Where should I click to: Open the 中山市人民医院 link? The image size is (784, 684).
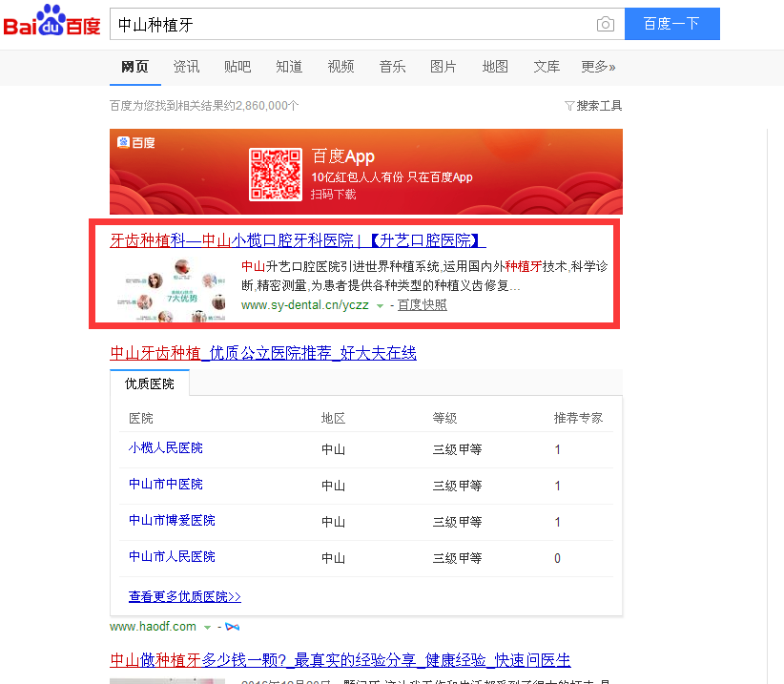point(172,556)
